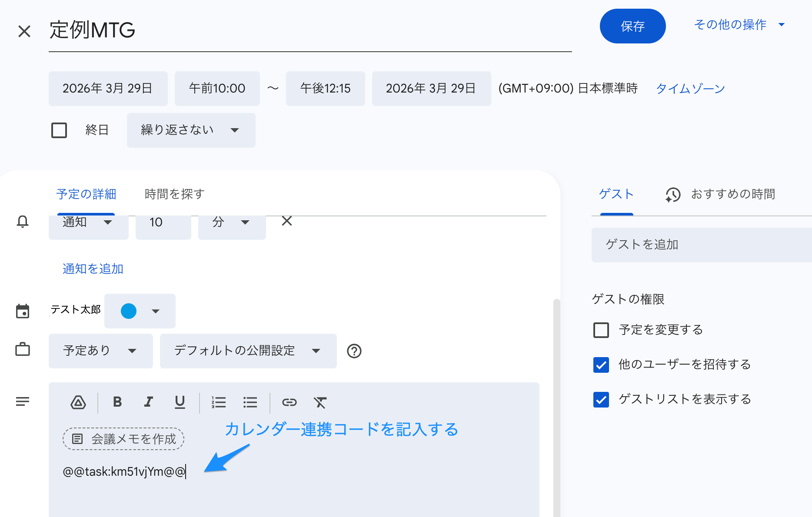Attach a file from Google Drive
812x517 pixels.
(78, 402)
